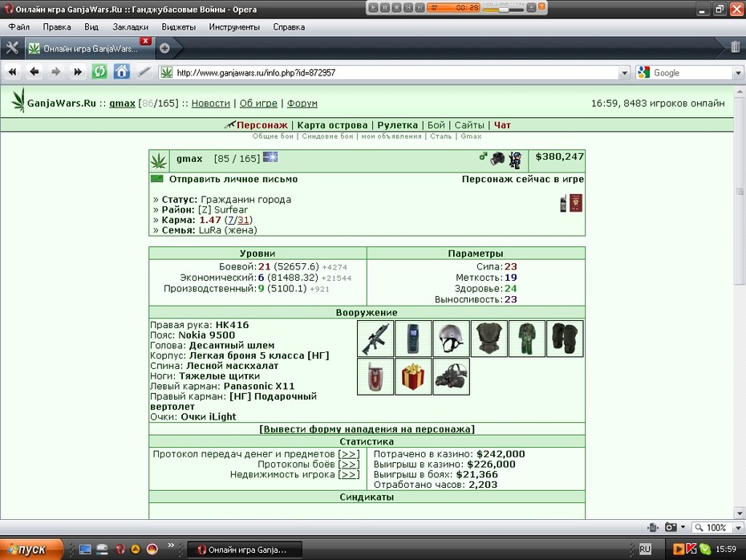
Task: Click the browser back arrow
Action: click(x=34, y=72)
